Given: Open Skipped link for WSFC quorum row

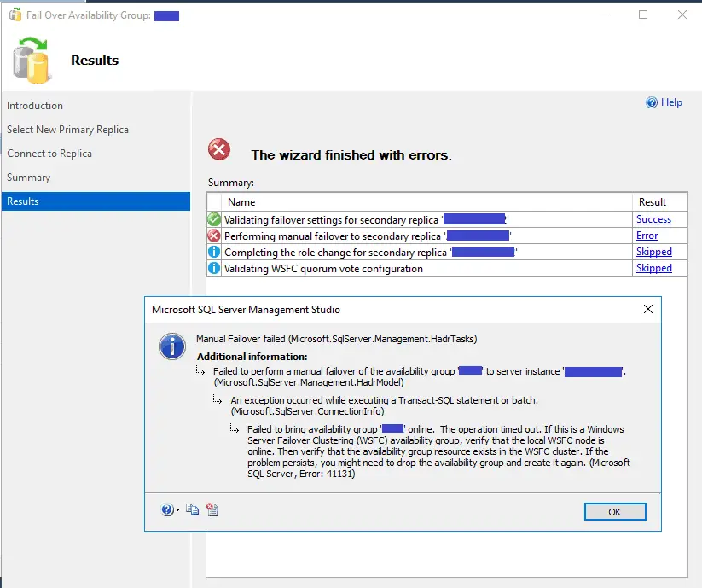Looking at the screenshot, I should (x=654, y=268).
